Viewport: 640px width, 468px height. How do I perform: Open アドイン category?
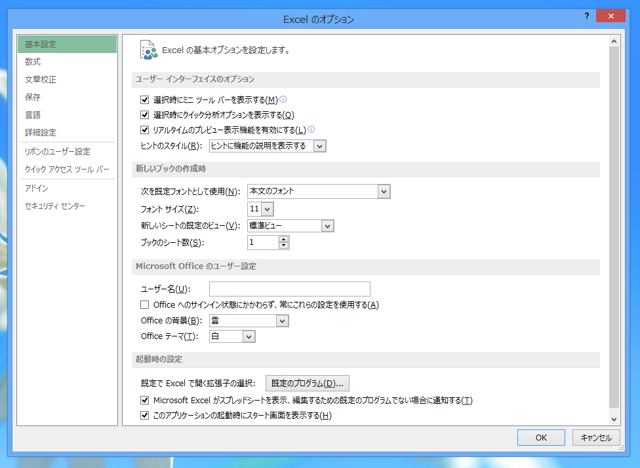[67, 188]
